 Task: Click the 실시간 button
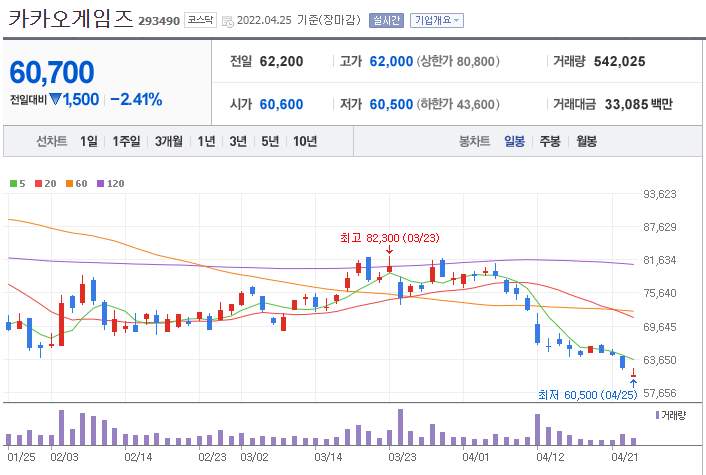(386, 20)
